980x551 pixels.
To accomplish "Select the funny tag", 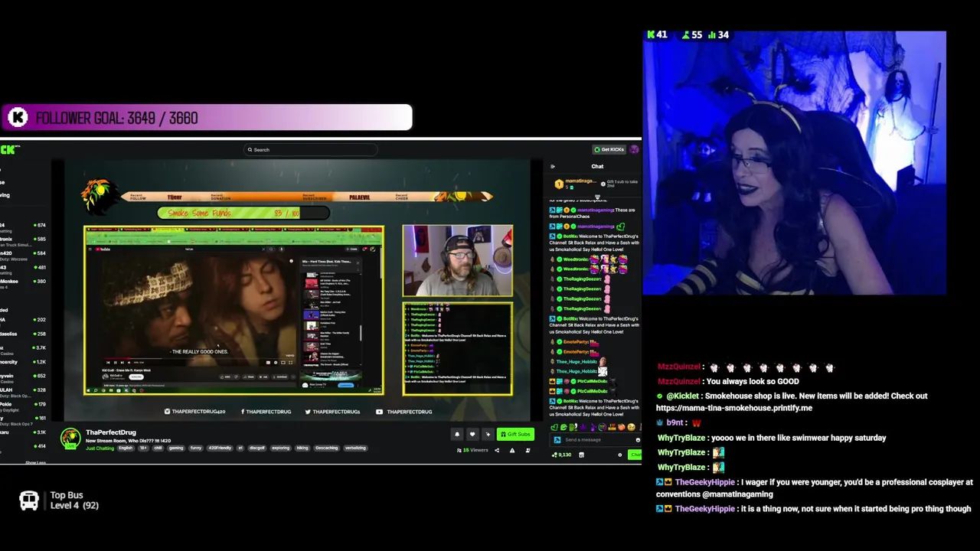I will click(196, 448).
